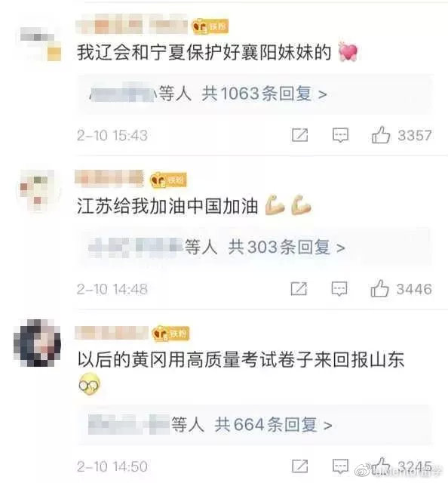The height and width of the screenshot is (483, 448).
Task: Share the comment posted at 14:48
Action: click(299, 288)
